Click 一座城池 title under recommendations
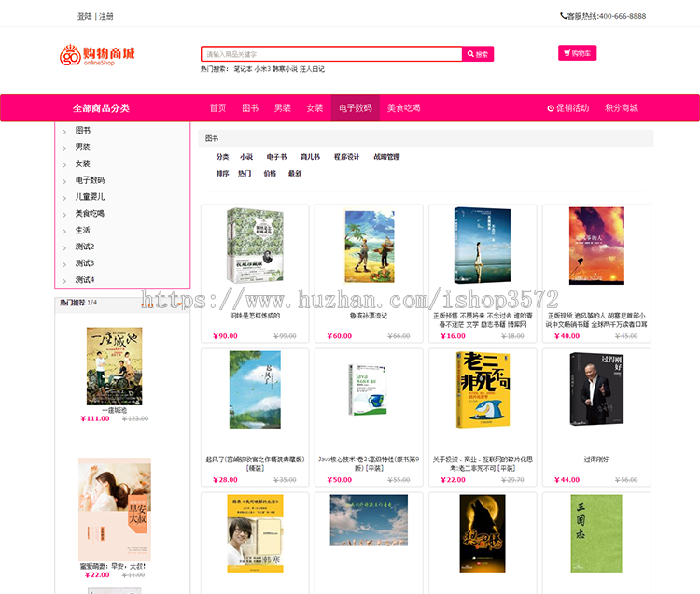This screenshot has height=594, width=700. [114, 410]
